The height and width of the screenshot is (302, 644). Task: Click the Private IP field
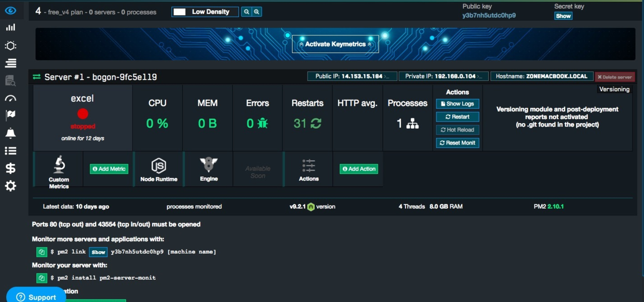coord(444,76)
